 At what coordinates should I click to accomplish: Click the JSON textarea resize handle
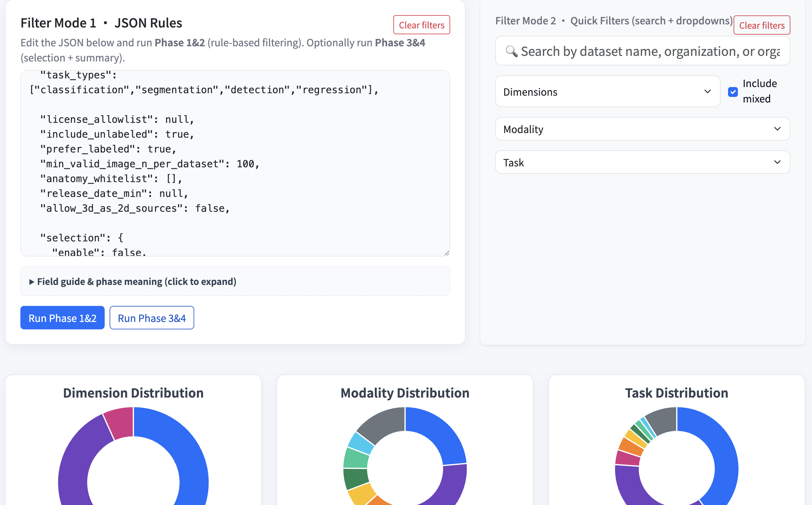click(x=446, y=253)
